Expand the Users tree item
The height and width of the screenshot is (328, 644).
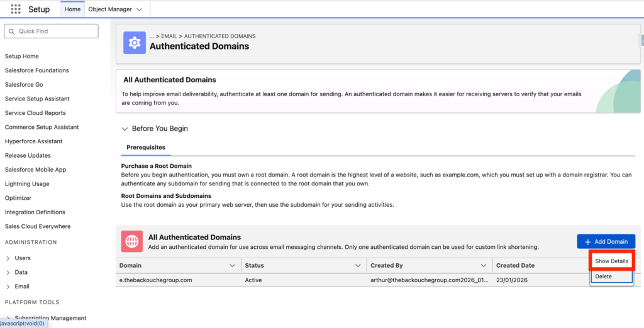pyautogui.click(x=8, y=258)
